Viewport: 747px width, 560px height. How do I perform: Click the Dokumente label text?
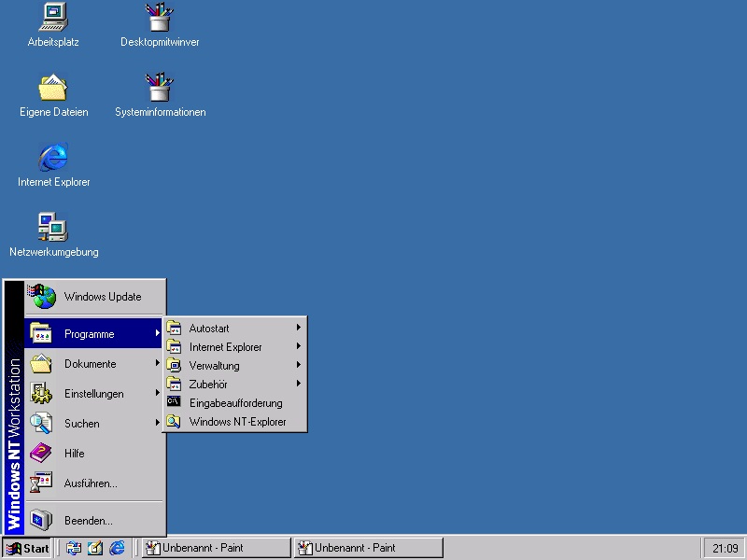[90, 364]
